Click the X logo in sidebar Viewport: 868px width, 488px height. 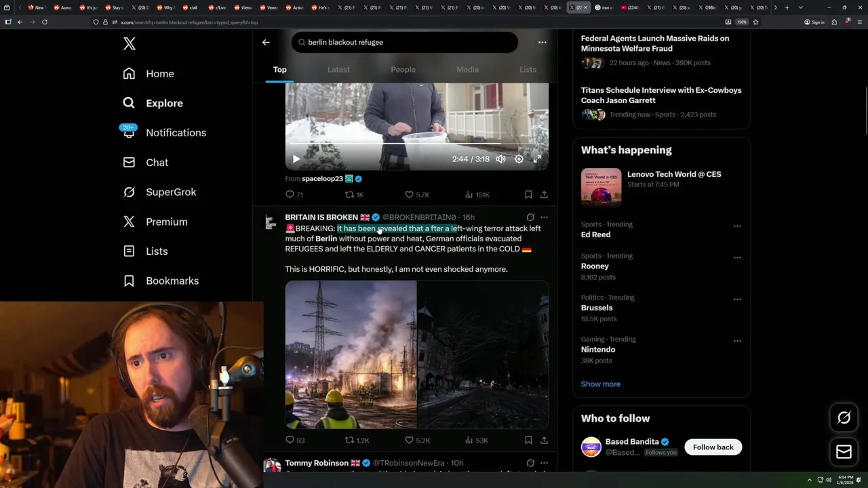130,44
